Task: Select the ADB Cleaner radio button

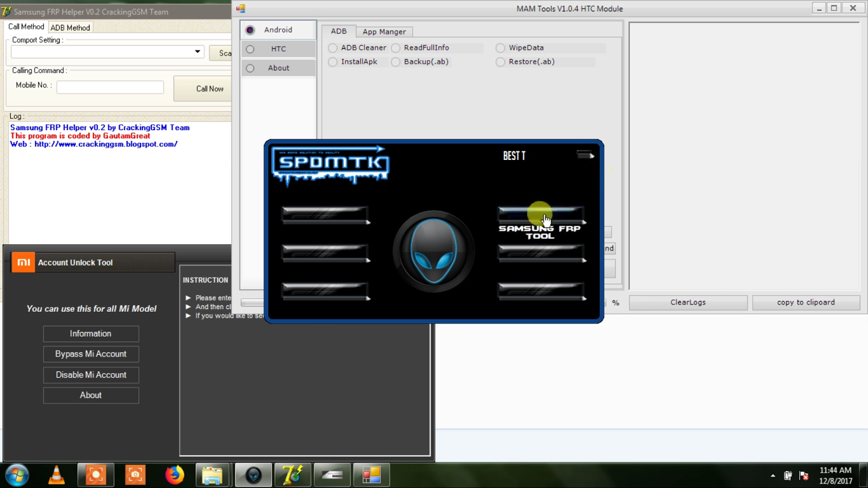Action: point(333,48)
